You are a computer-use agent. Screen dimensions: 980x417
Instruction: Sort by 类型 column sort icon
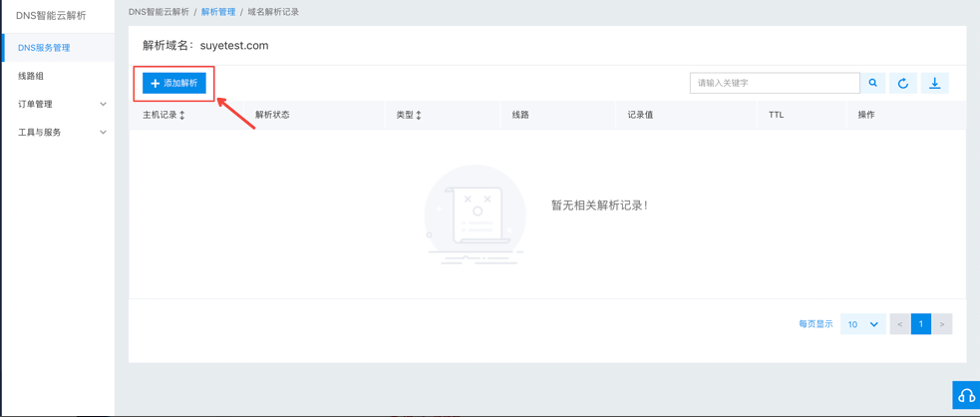coord(419,116)
